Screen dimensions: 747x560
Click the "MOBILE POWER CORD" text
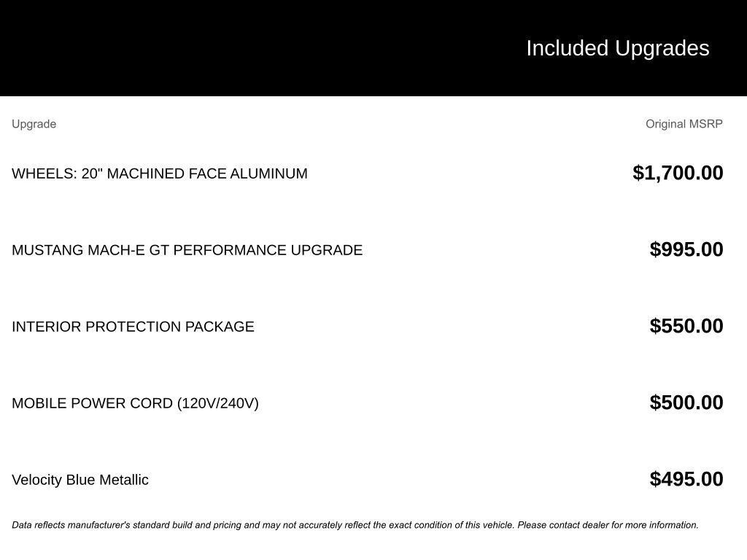[93, 403]
